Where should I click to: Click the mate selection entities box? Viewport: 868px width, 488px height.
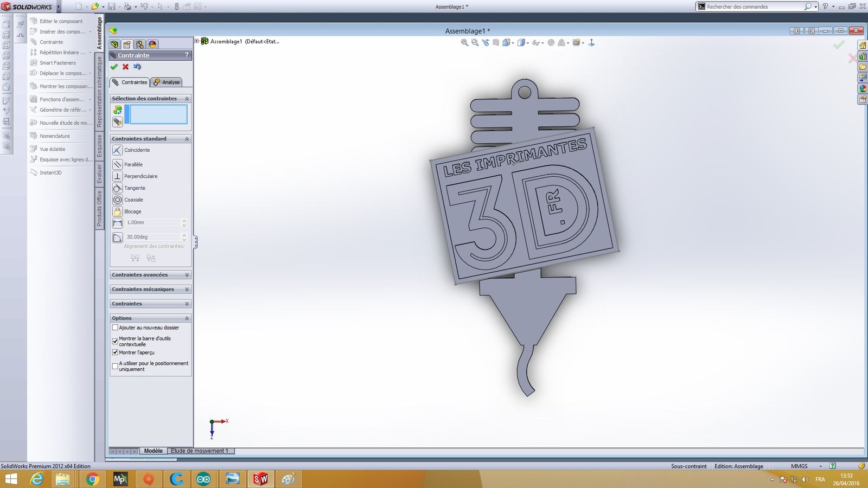(x=158, y=114)
